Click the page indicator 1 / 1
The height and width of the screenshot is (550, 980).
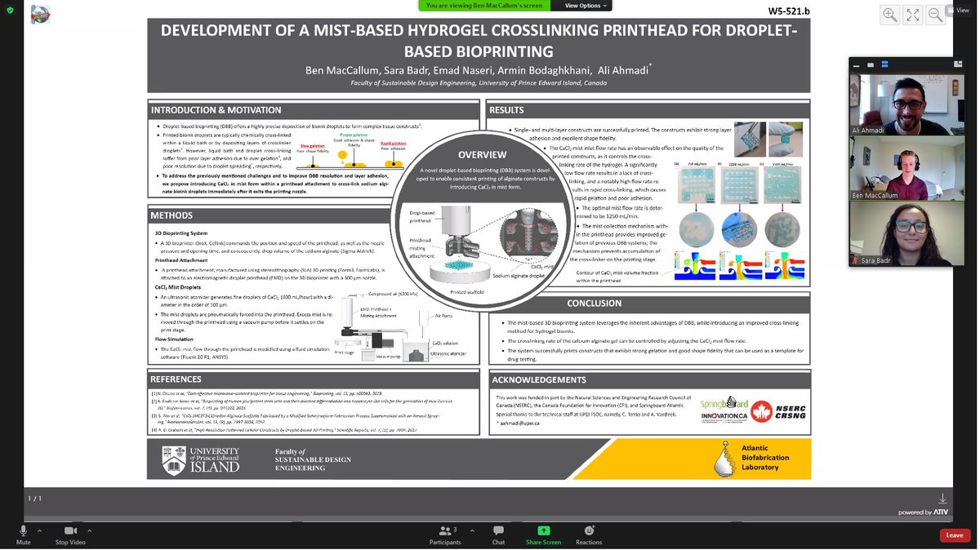tap(35, 498)
